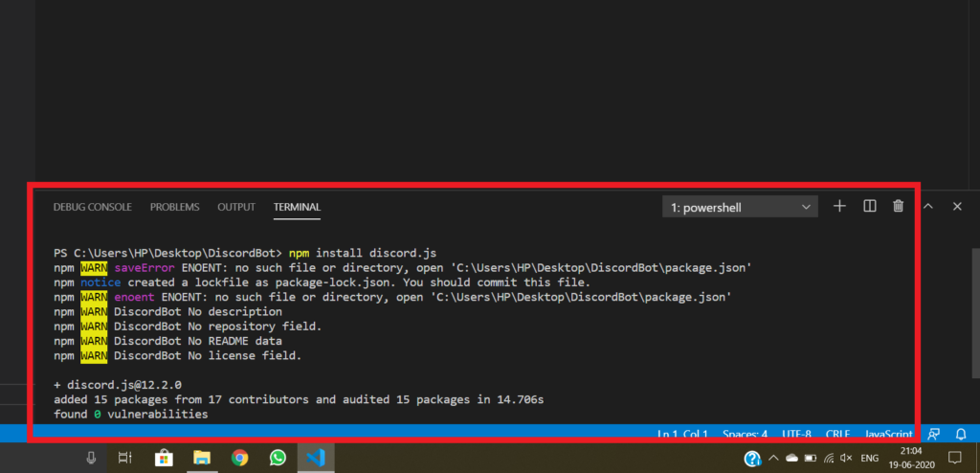Click the 'npm notice created a lockfile' line
Viewport: 980px width, 473px height.
322,282
